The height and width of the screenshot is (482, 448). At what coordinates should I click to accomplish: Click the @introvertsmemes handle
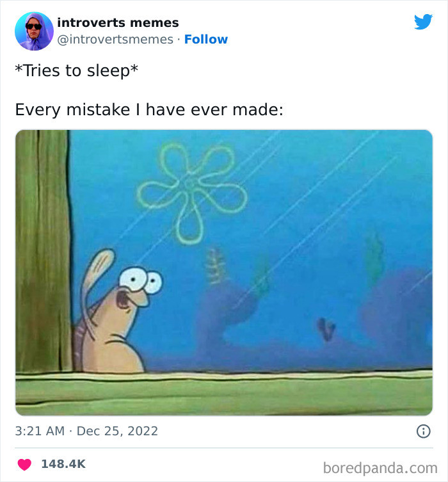tap(115, 40)
